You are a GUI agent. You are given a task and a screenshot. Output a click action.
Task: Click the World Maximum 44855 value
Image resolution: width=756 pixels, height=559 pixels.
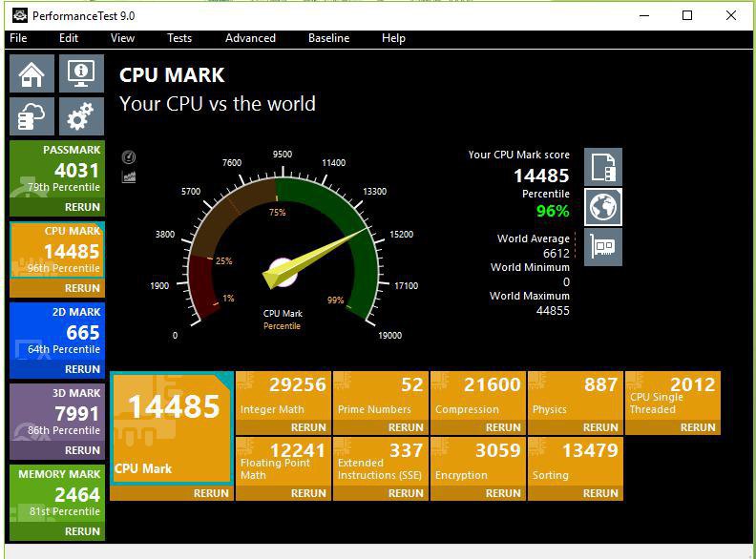[x=553, y=311]
